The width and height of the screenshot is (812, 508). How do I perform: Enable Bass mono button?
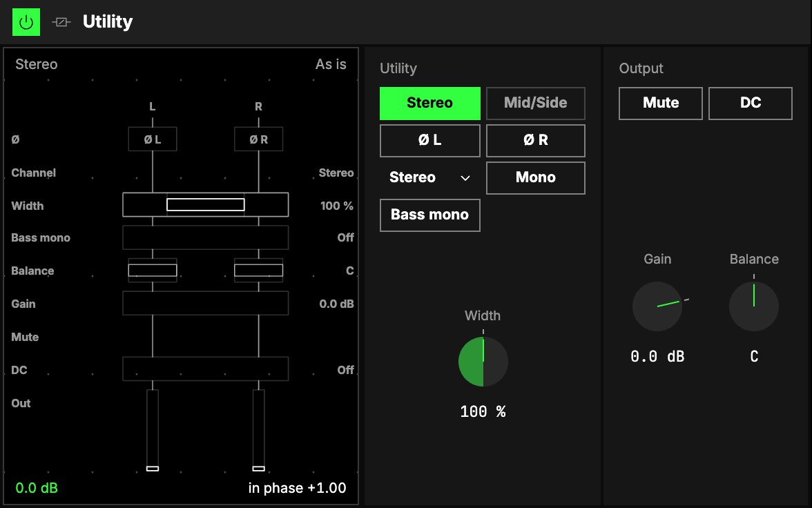429,215
